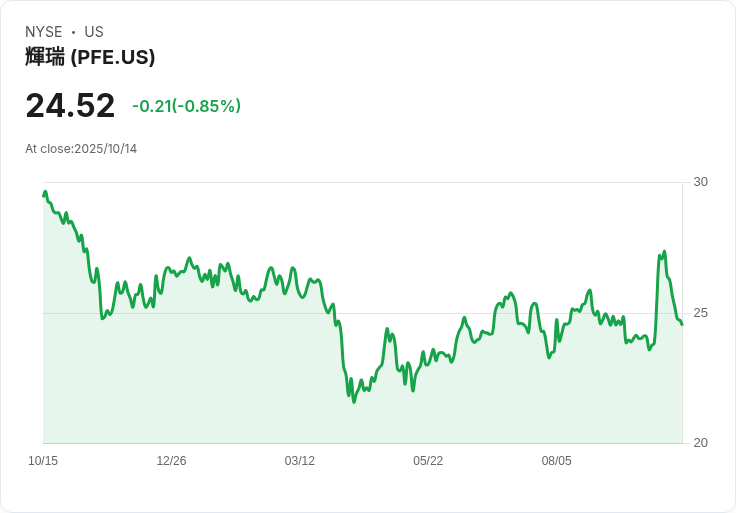
Task: Click the sharp price spike near chart's right end
Action: pos(664,252)
